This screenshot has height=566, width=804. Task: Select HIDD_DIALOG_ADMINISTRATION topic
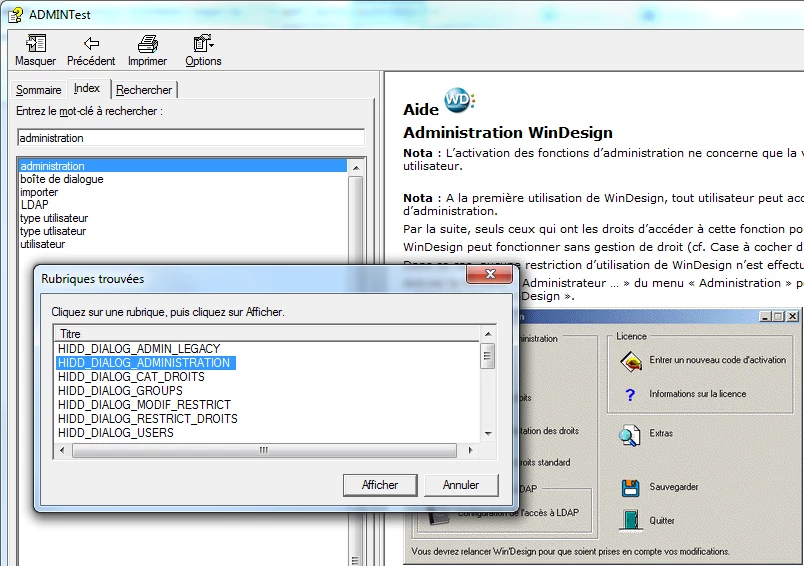pyautogui.click(x=145, y=362)
